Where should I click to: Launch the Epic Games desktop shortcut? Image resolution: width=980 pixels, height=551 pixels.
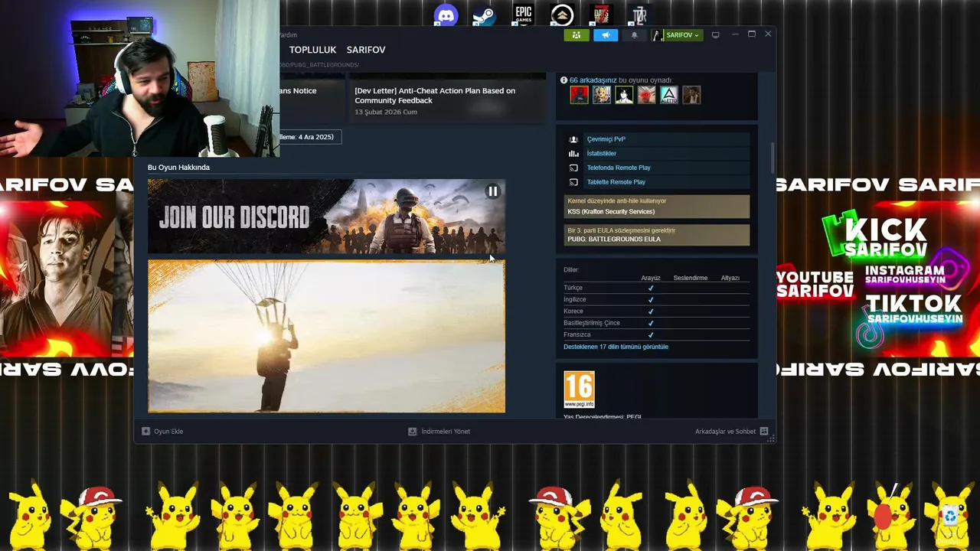pyautogui.click(x=523, y=15)
